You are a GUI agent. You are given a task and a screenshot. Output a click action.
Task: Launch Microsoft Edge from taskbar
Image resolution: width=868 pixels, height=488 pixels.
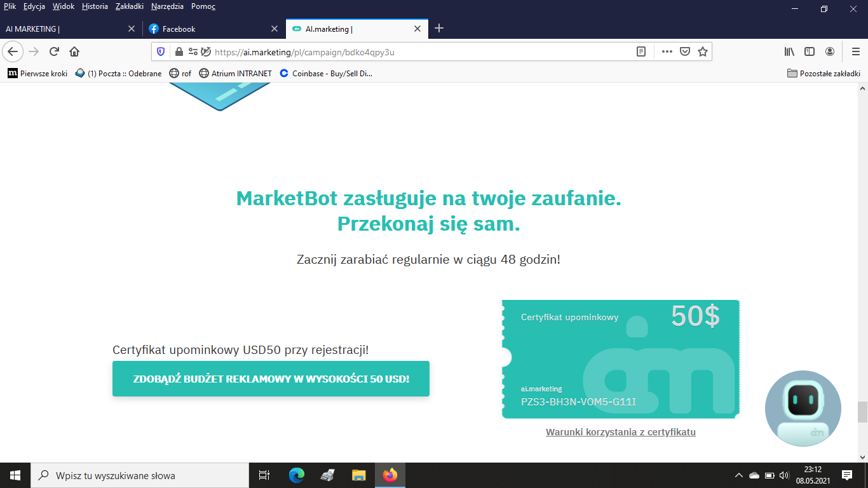tap(296, 475)
